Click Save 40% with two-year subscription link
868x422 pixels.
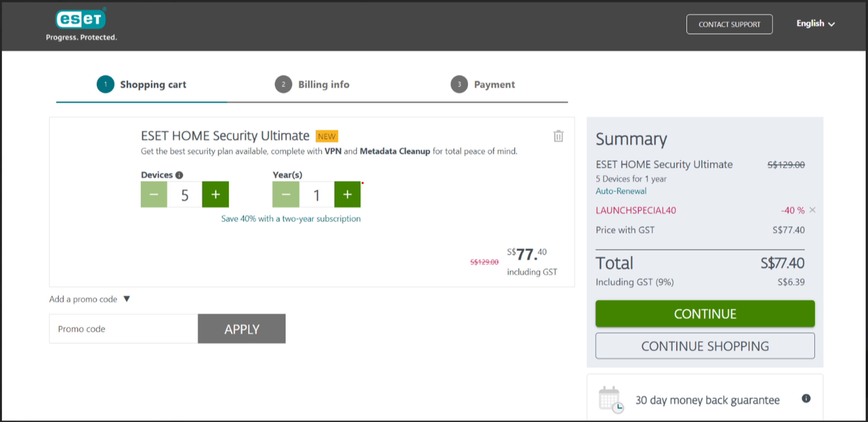point(291,219)
